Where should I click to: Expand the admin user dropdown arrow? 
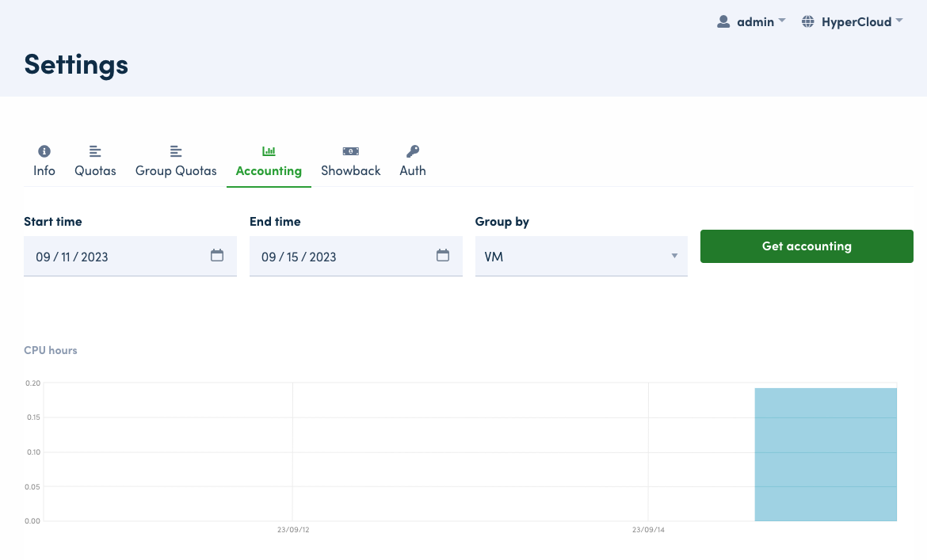click(782, 21)
